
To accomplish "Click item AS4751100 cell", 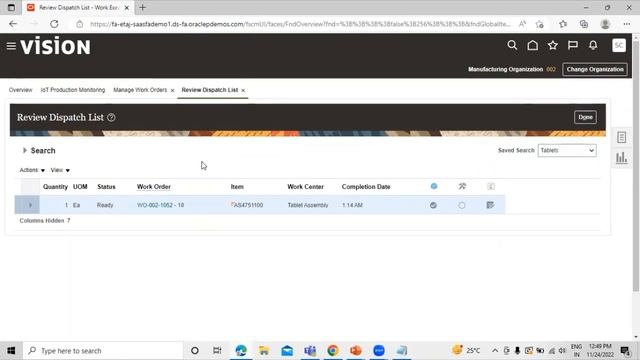I will point(247,205).
